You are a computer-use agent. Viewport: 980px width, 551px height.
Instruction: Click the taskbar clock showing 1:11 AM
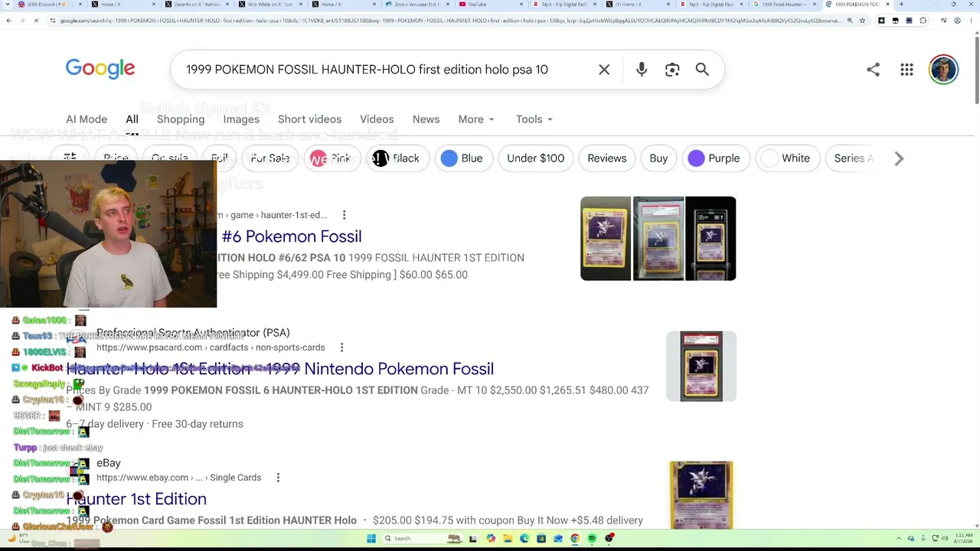coord(964,538)
